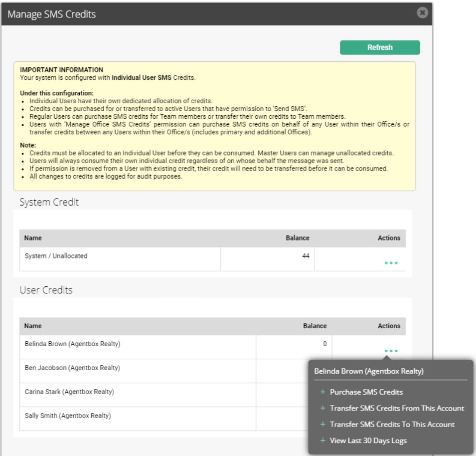This screenshot has width=476, height=456.
Task: Click the User Credits Name column header
Action: (33, 326)
